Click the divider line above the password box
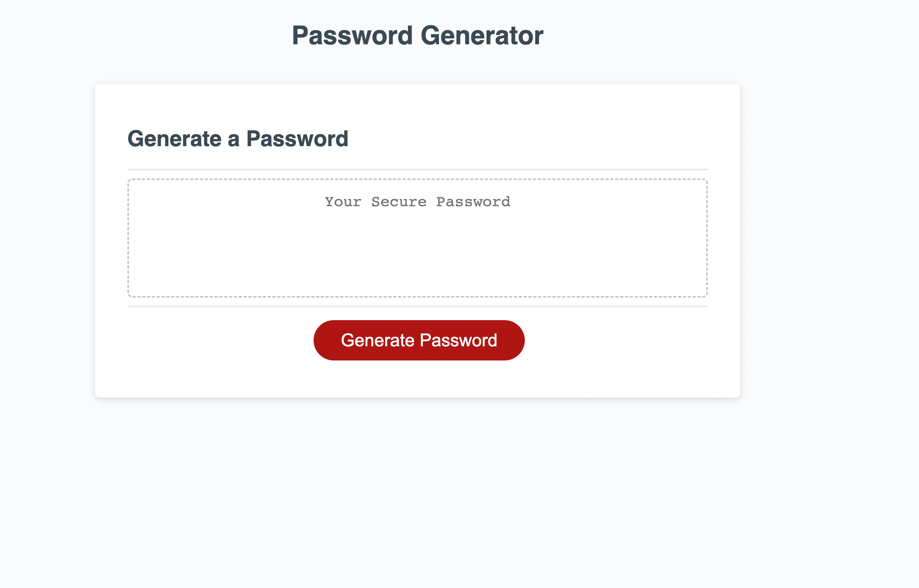Viewport: 919px width, 588px height. pyautogui.click(x=417, y=168)
